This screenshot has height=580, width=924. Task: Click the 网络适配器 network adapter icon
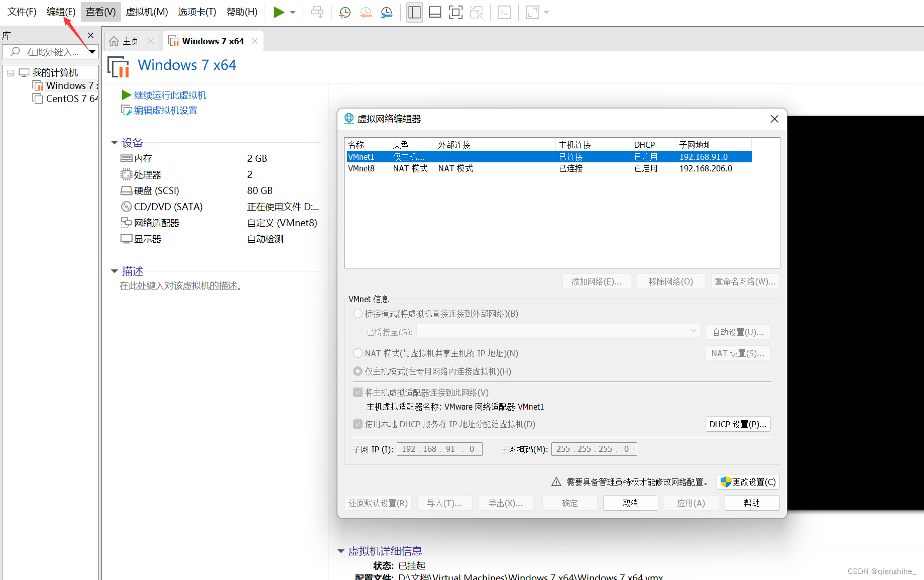coord(126,223)
